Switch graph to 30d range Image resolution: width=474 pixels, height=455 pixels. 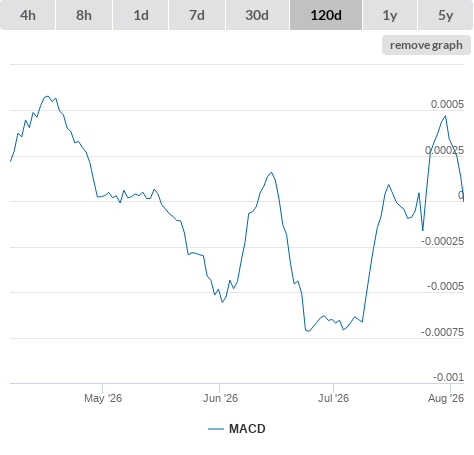pyautogui.click(x=257, y=15)
